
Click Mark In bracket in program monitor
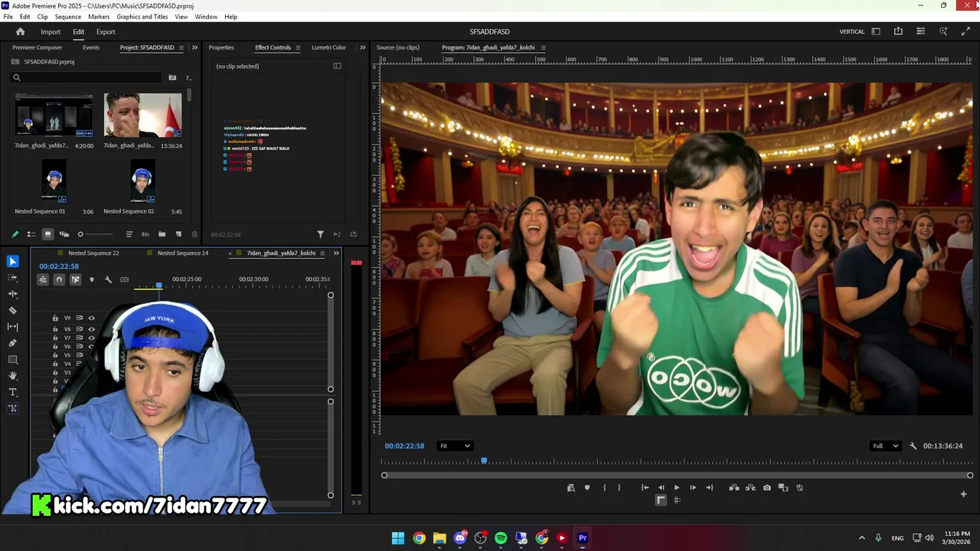pyautogui.click(x=604, y=487)
